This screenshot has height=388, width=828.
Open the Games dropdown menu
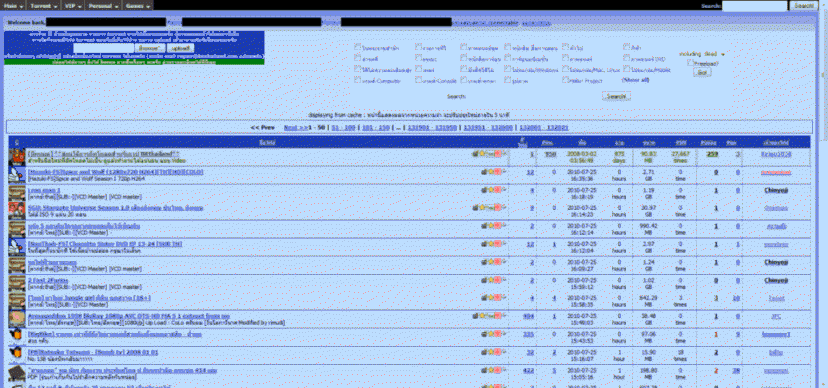tap(138, 5)
